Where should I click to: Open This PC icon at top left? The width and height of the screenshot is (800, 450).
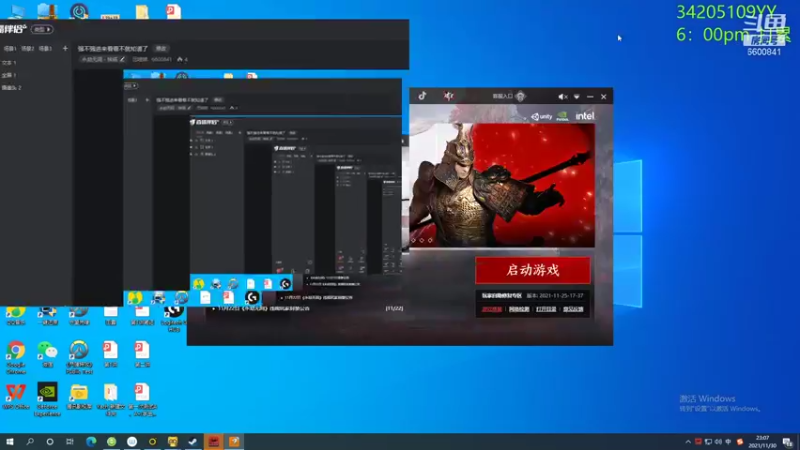(16, 11)
